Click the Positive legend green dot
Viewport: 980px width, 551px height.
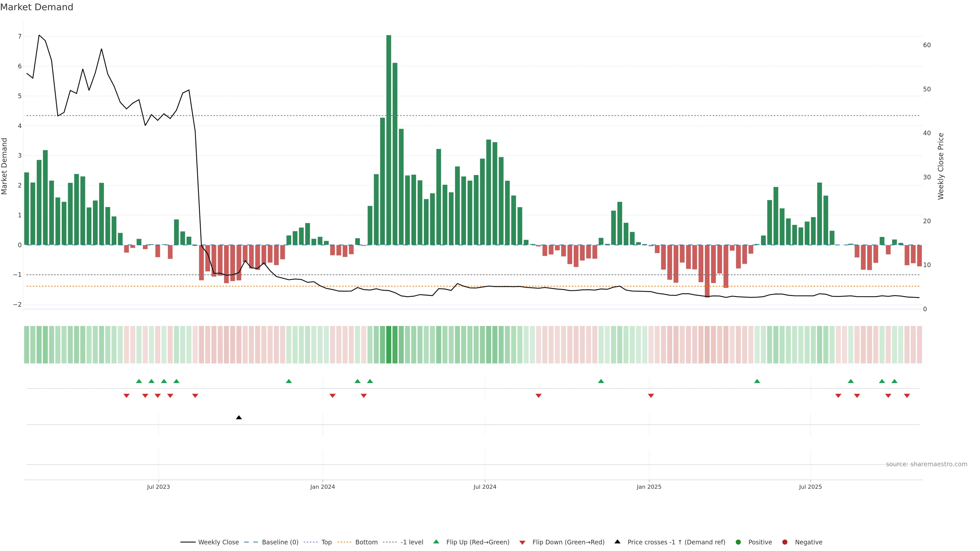pos(738,542)
